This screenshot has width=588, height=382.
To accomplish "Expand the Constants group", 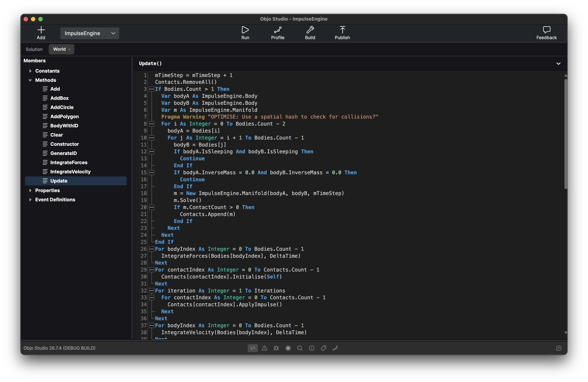I will point(30,71).
